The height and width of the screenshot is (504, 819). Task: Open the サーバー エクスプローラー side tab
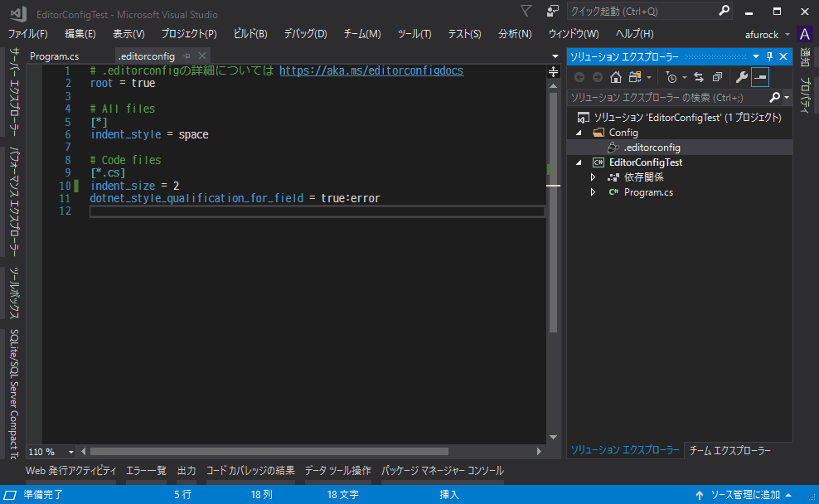pyautogui.click(x=14, y=92)
